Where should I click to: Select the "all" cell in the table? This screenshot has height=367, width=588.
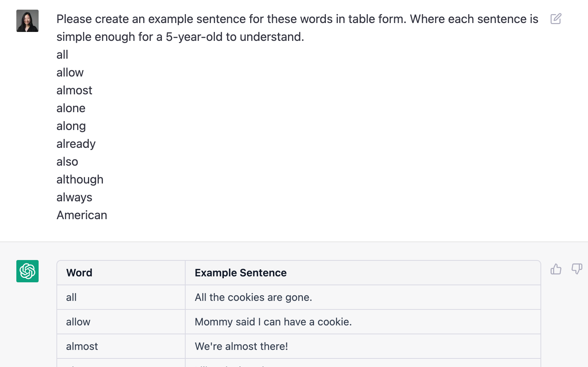click(71, 297)
